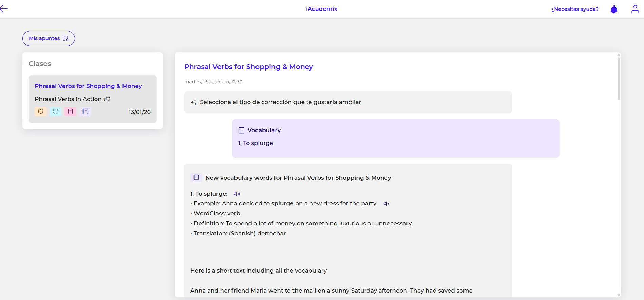Click the iAcademix logo title
The image size is (644, 300).
(x=321, y=9)
